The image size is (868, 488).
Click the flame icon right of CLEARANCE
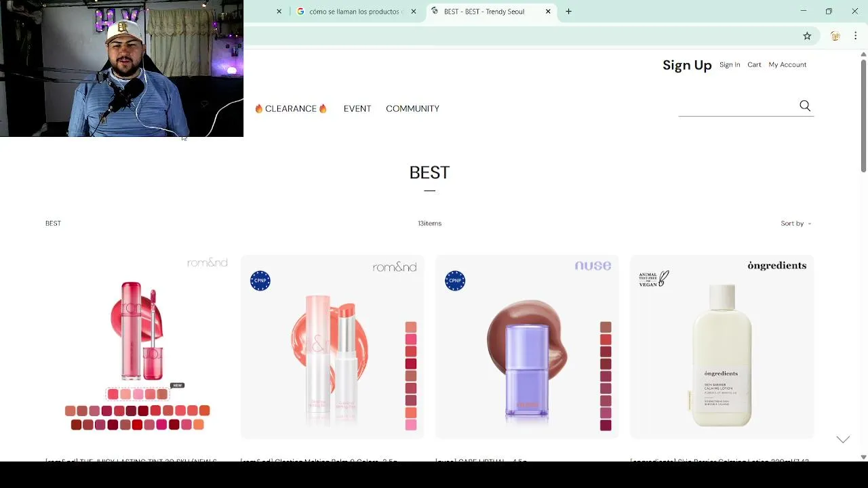tap(323, 108)
